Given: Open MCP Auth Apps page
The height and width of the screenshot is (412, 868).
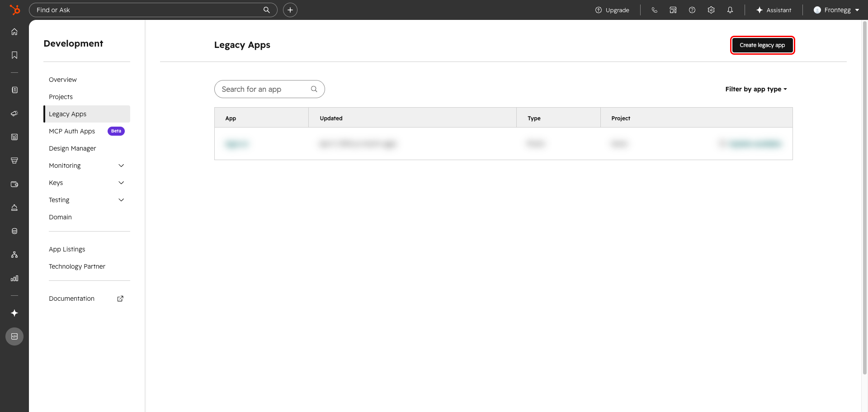Looking at the screenshot, I should pos(72,131).
